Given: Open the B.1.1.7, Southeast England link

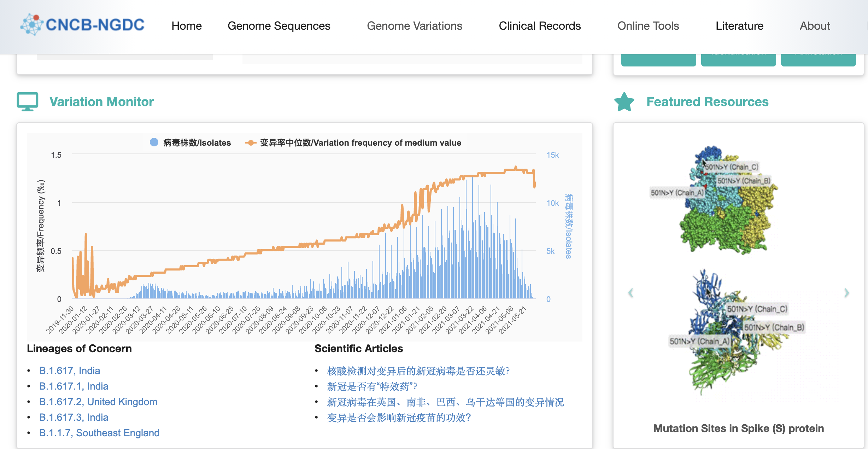Looking at the screenshot, I should click(99, 433).
